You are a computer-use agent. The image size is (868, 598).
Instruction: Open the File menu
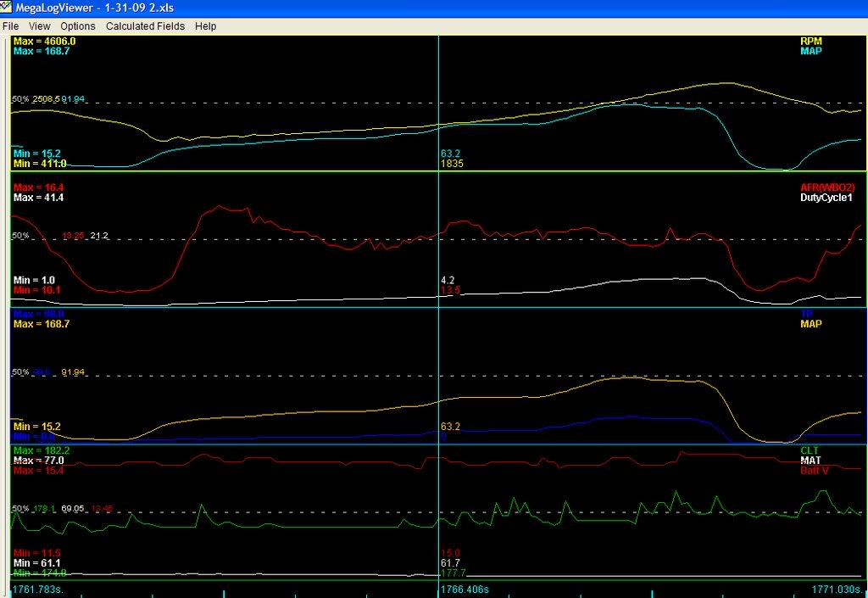[x=10, y=25]
